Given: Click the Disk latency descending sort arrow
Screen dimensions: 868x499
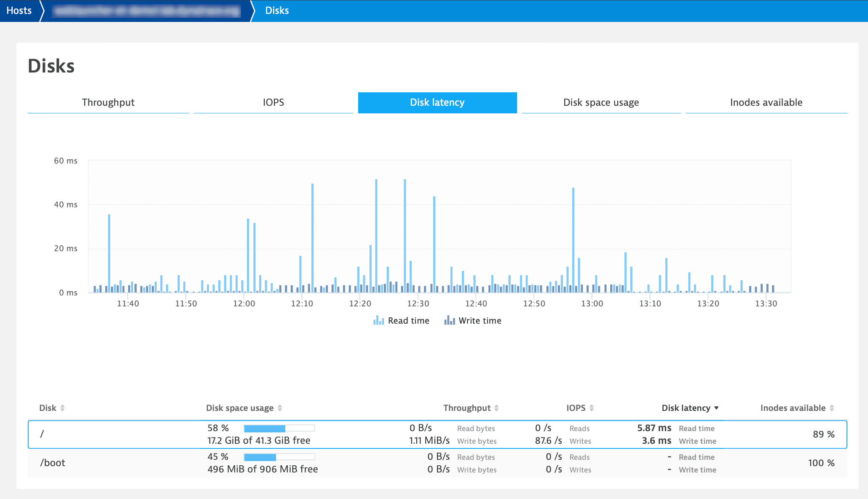Looking at the screenshot, I should (716, 408).
